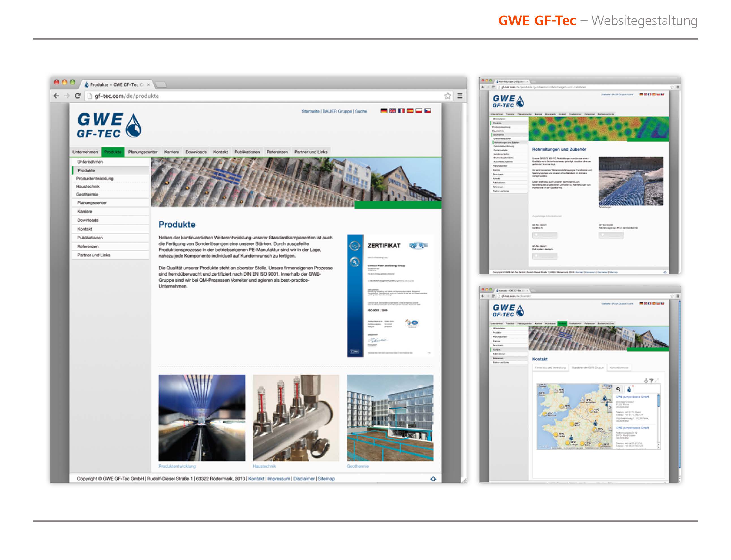Click the ZERTIFIKAT certificate image
731x560 pixels.
point(390,296)
